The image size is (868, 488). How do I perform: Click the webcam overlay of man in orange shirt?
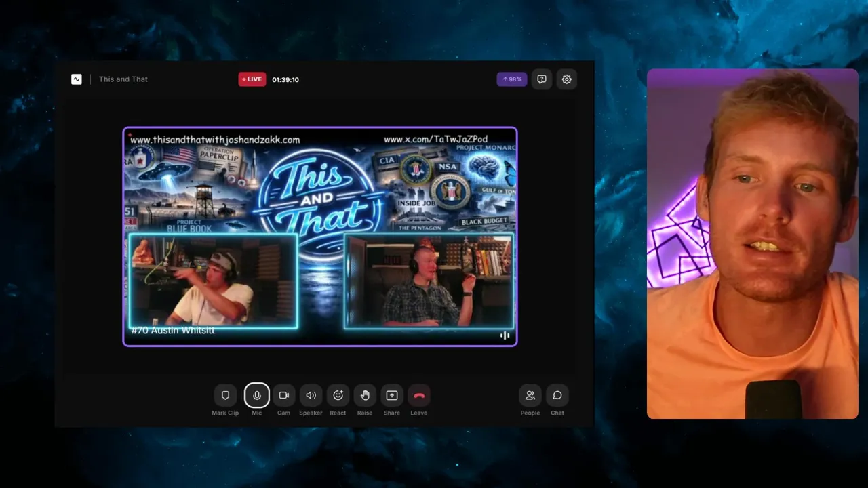pyautogui.click(x=753, y=244)
